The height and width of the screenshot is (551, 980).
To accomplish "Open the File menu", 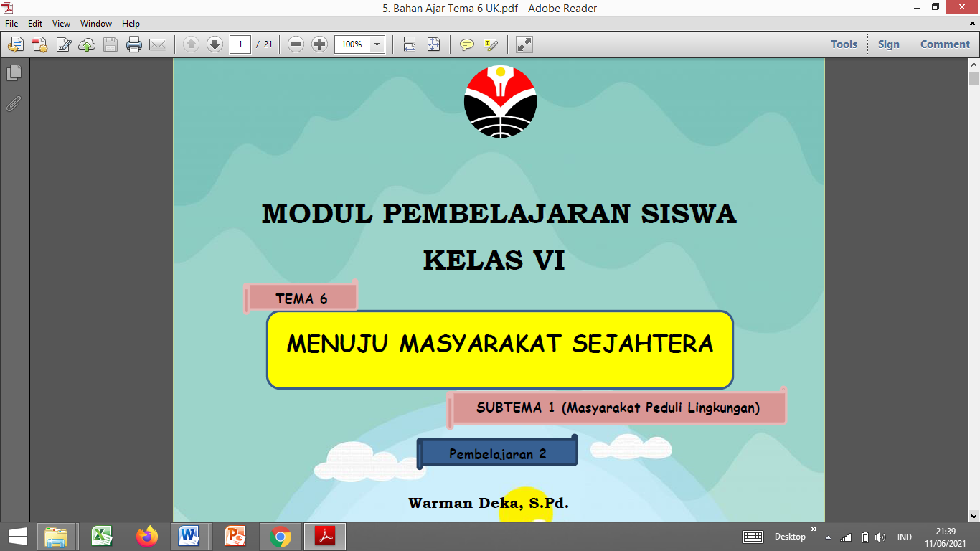I will point(11,24).
